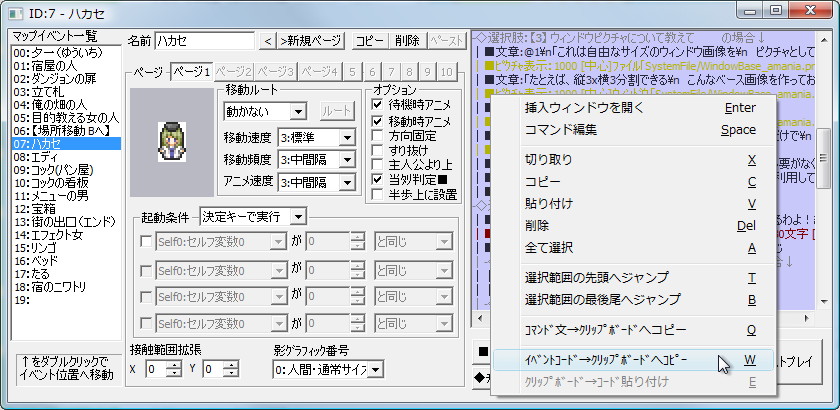Click the command list horizontal scrollbar
840x410 pixels.
click(x=644, y=319)
